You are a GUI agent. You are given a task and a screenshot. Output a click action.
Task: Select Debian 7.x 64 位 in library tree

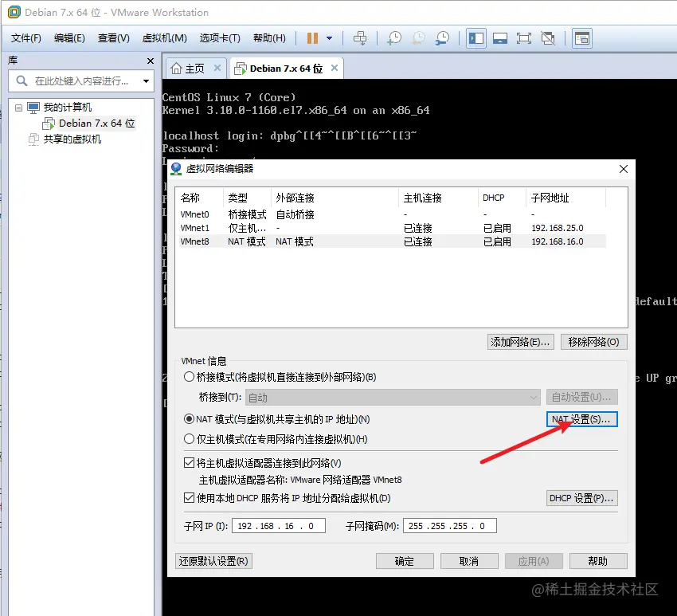(96, 123)
